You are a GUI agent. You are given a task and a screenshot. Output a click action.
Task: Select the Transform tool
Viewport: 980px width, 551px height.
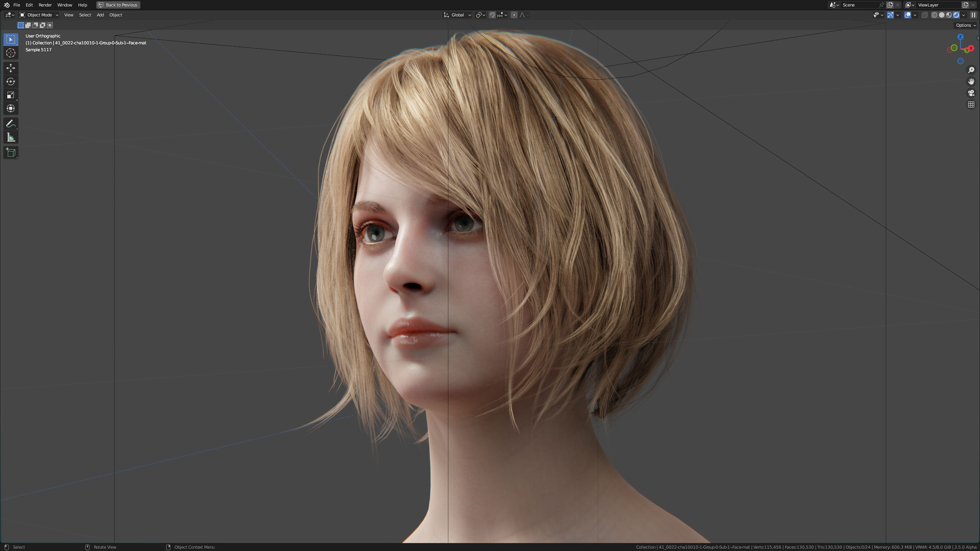click(11, 108)
